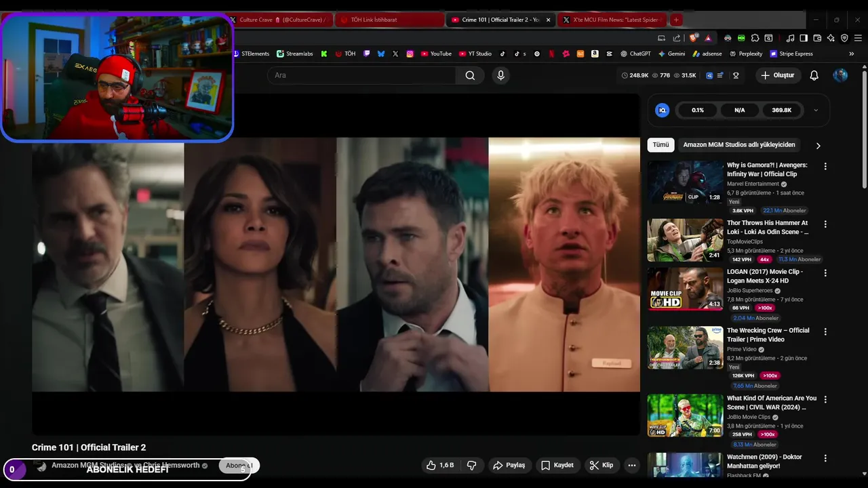The height and width of the screenshot is (488, 868).
Task: Open the adsense bookmark
Action: coord(707,54)
